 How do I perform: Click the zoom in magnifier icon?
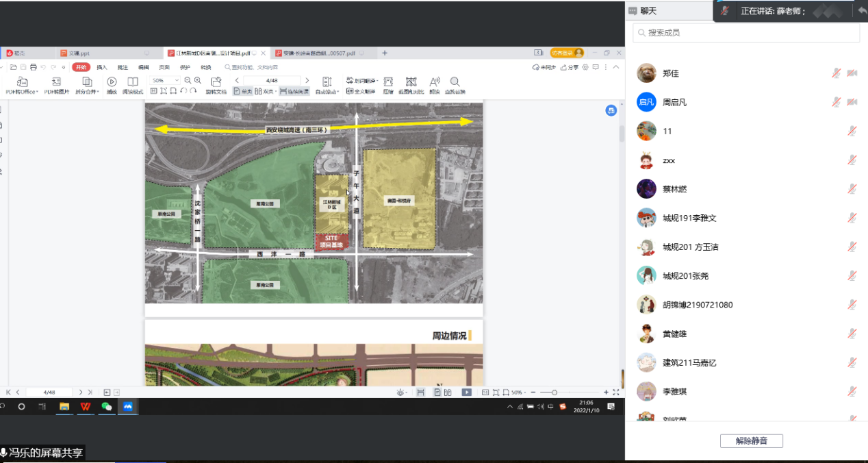point(198,80)
